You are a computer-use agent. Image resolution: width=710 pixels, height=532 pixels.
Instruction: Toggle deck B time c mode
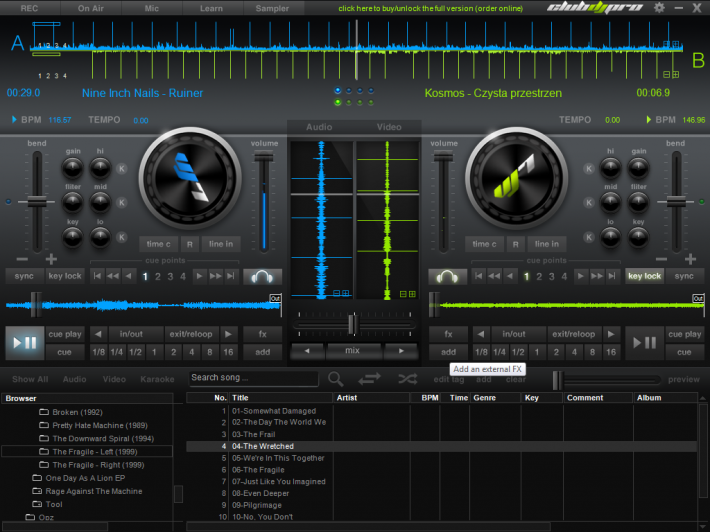[484, 244]
